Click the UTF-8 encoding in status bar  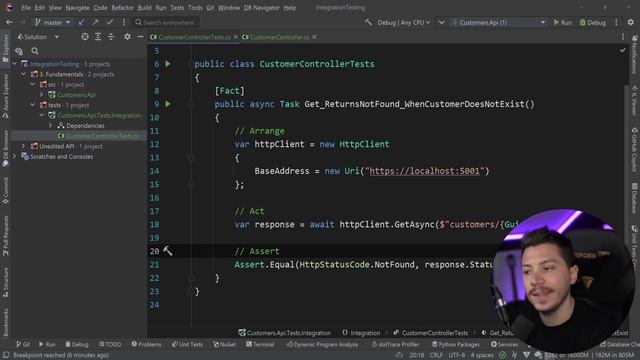457,356
